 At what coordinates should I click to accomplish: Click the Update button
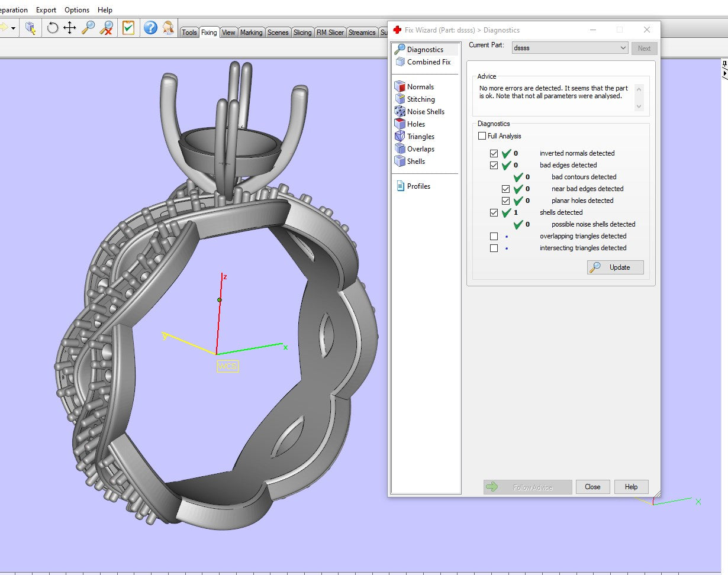point(615,267)
